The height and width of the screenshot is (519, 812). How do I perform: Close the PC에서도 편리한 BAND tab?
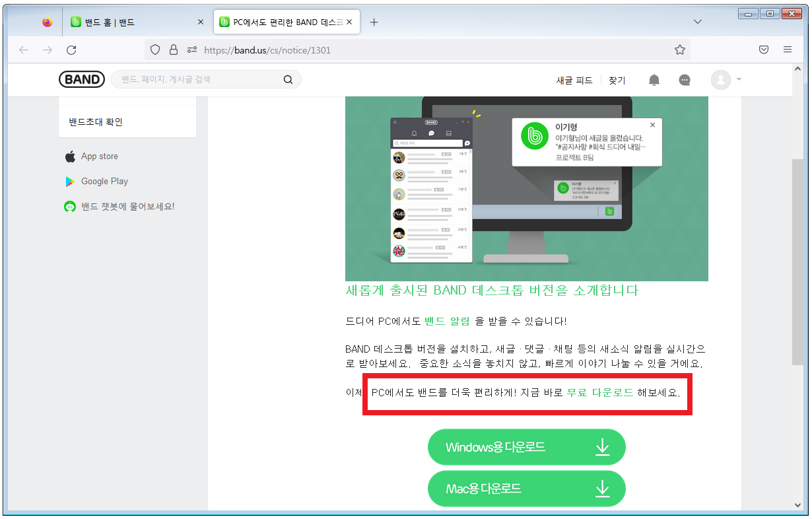point(350,22)
